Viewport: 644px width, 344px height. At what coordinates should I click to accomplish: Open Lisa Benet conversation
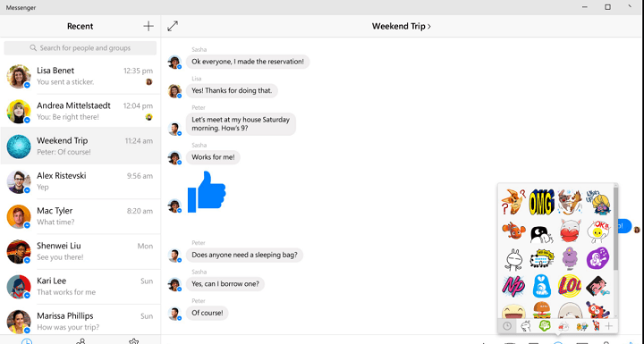pos(80,76)
